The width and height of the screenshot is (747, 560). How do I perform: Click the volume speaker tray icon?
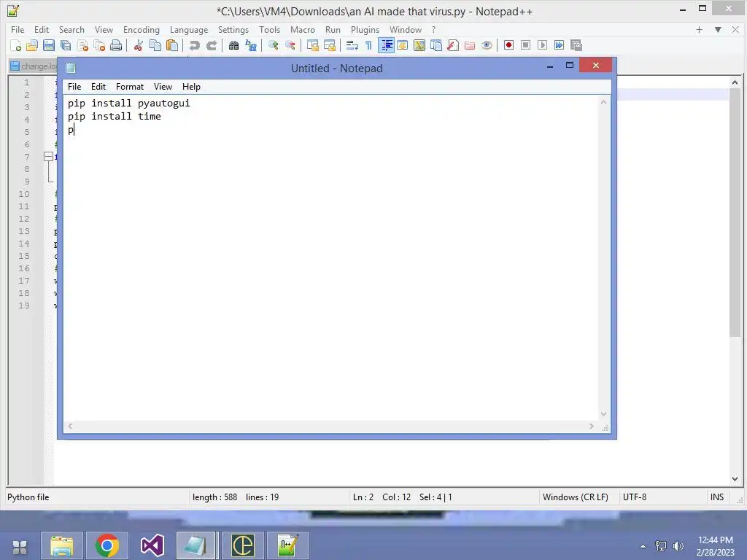[x=678, y=546]
